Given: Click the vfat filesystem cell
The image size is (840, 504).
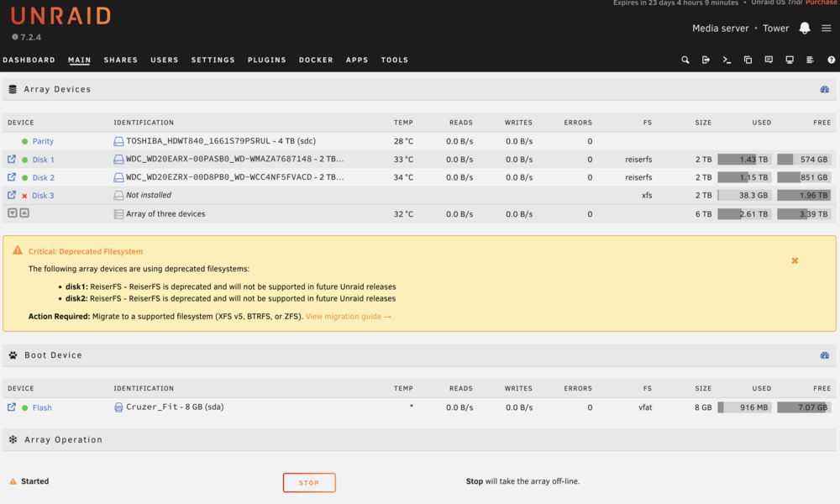Looking at the screenshot, I should [x=645, y=407].
